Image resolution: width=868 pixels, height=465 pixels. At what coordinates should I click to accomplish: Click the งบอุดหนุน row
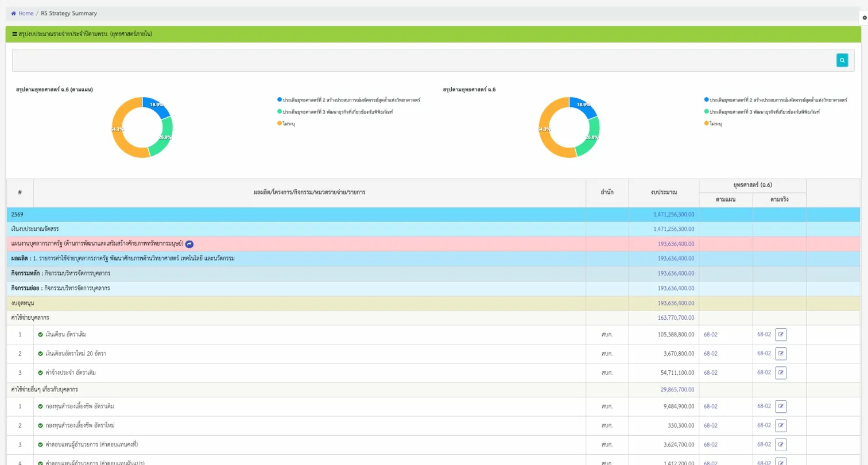[433, 303]
